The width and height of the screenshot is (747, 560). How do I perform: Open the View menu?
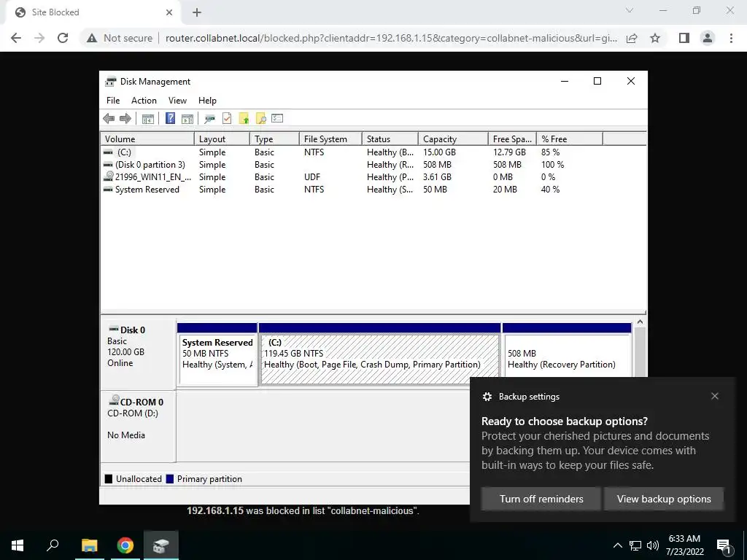177,101
